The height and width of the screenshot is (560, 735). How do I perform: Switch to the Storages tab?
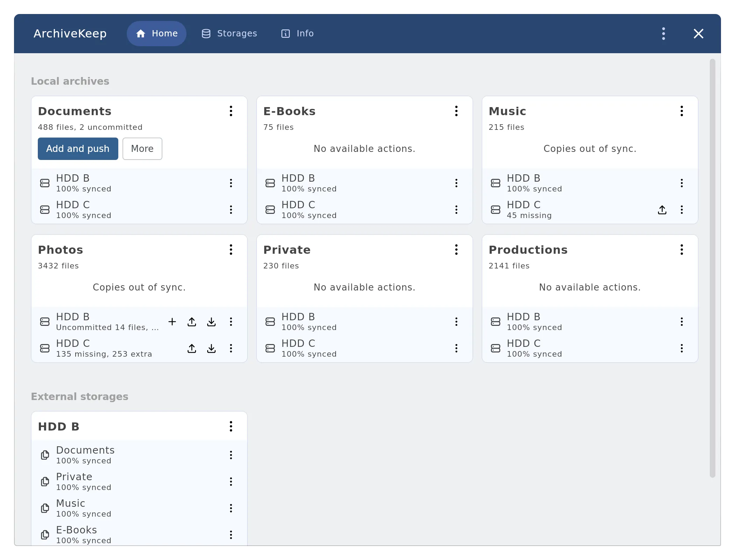point(229,34)
